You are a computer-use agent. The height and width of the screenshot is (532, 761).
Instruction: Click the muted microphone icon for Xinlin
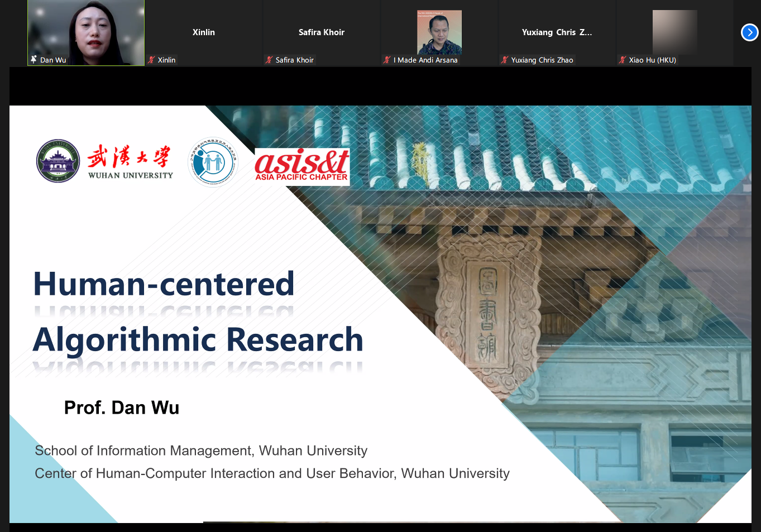click(x=151, y=60)
